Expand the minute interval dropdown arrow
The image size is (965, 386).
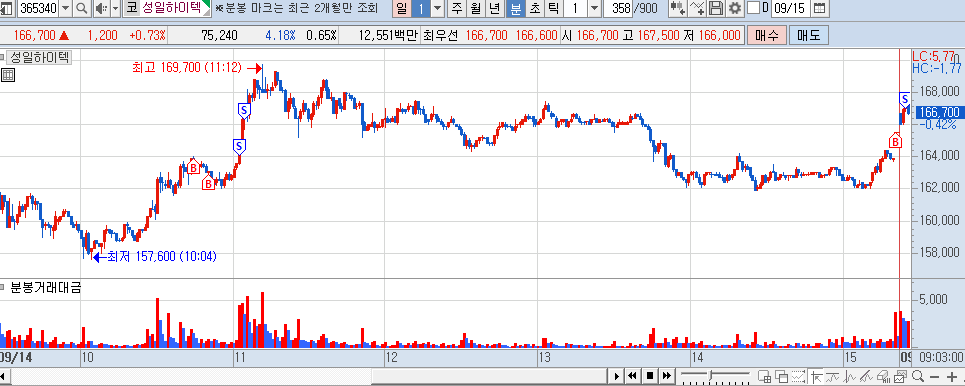coord(594,8)
